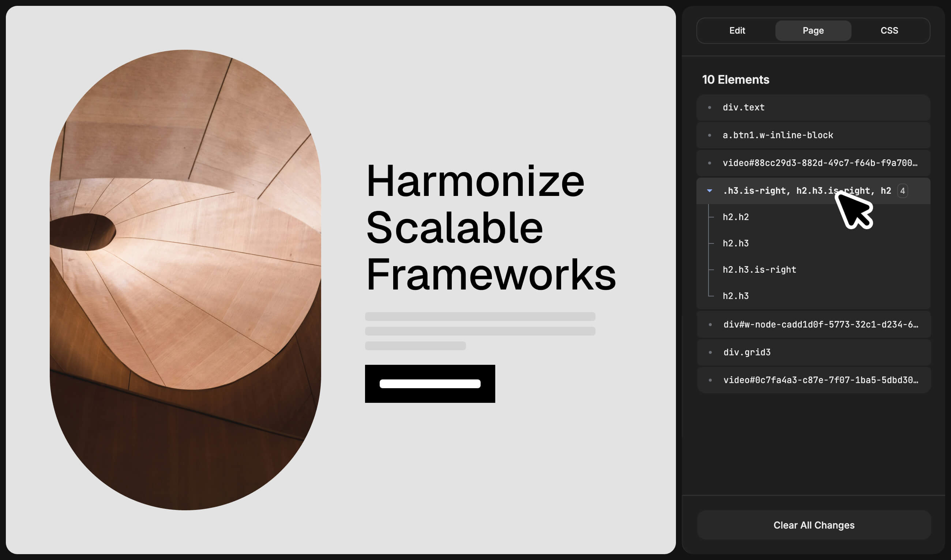Click the count badge showing 4
951x560 pixels.
pyautogui.click(x=902, y=191)
